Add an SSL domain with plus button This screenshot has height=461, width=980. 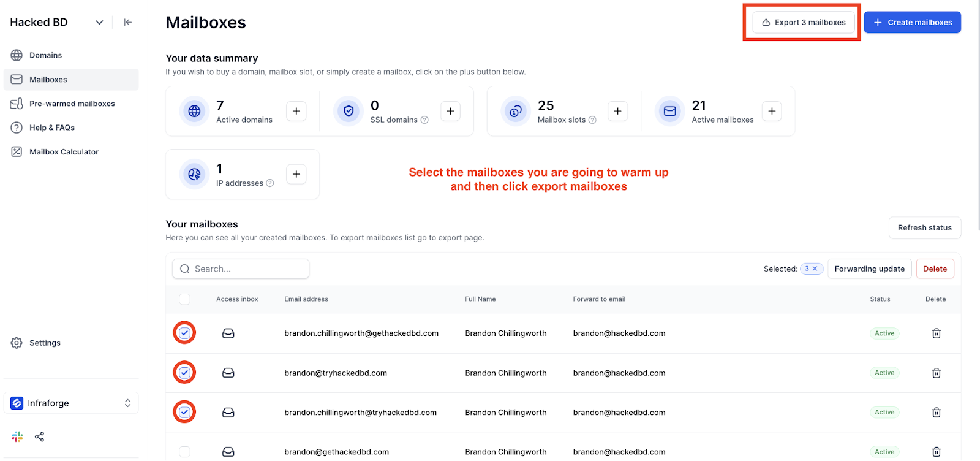click(450, 111)
